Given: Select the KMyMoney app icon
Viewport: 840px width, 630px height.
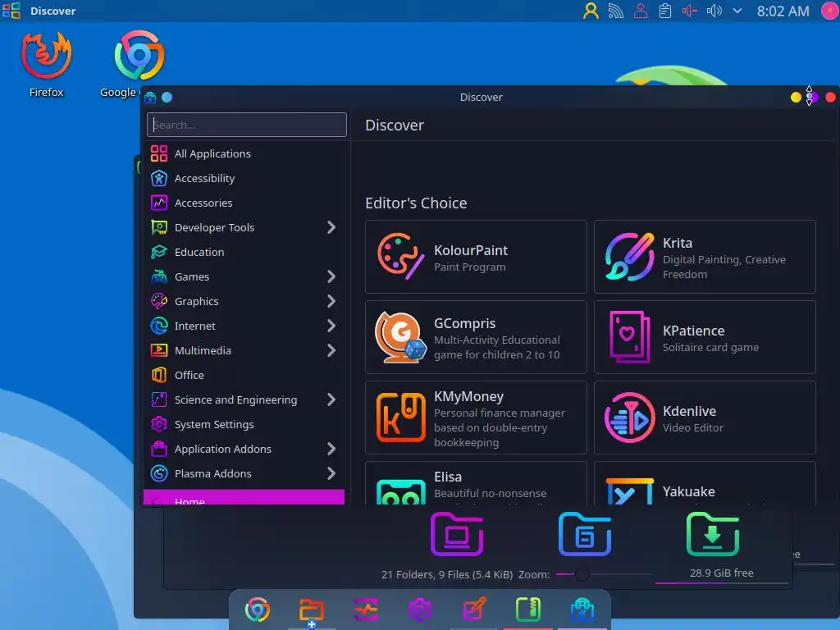Looking at the screenshot, I should 400,418.
